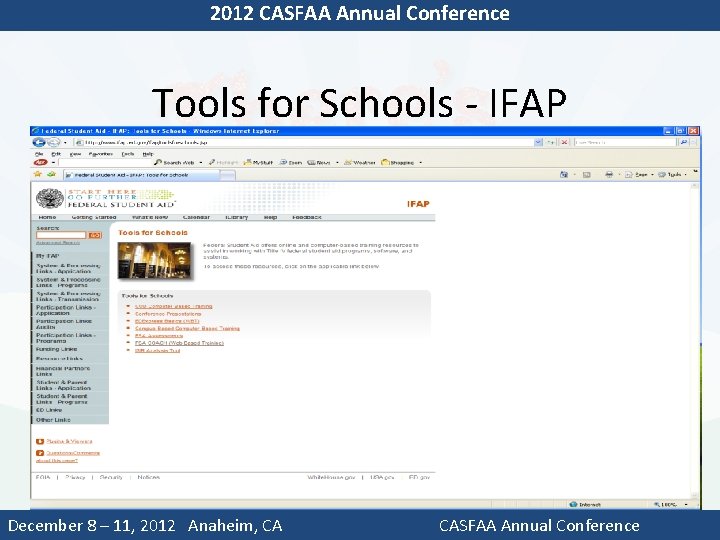Click the Tools for Schools photo thumbnail

coord(154,260)
